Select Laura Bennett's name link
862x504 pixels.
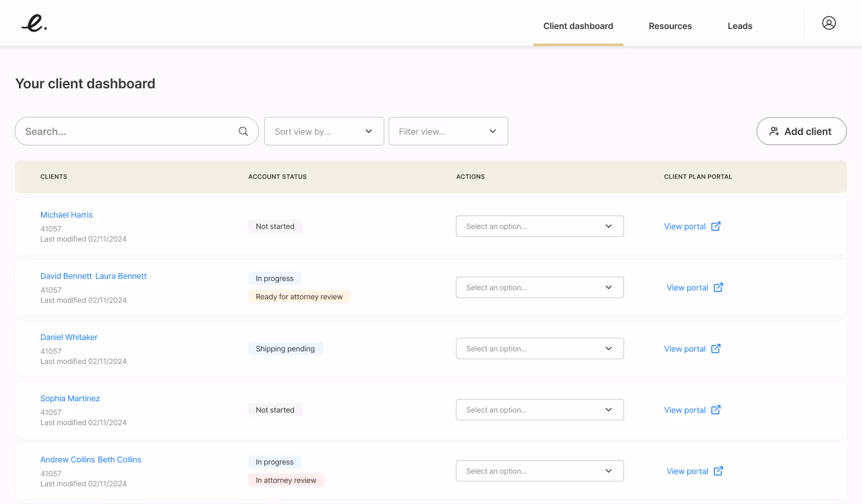[121, 276]
